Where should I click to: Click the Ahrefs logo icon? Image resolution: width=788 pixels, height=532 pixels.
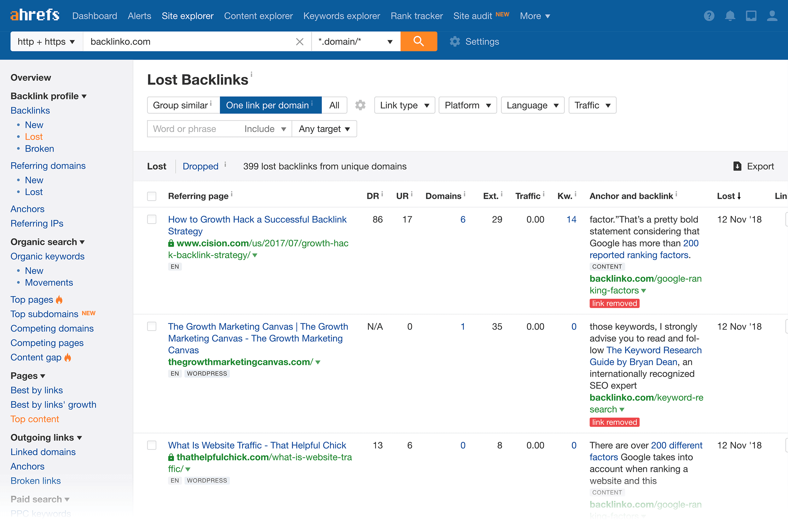pyautogui.click(x=34, y=15)
